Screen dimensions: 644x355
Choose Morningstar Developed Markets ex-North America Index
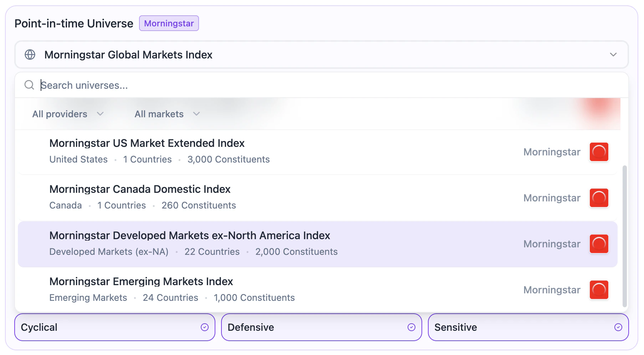tap(318, 244)
